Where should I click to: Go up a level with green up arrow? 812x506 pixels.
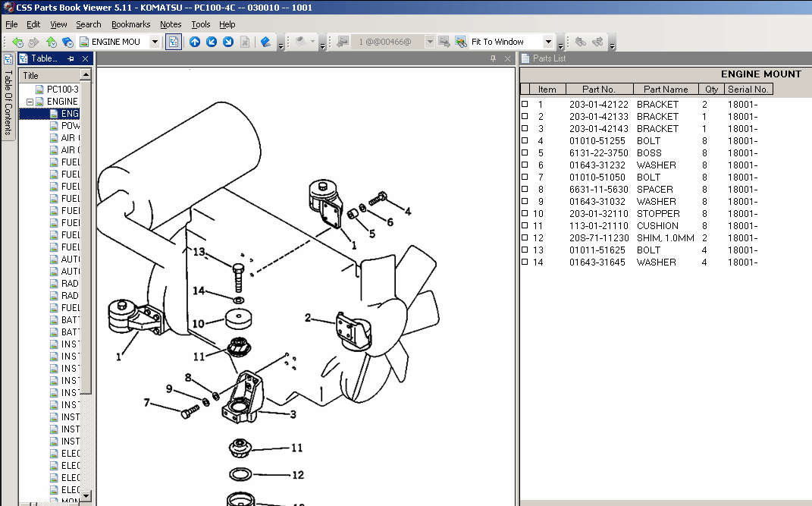(51, 42)
